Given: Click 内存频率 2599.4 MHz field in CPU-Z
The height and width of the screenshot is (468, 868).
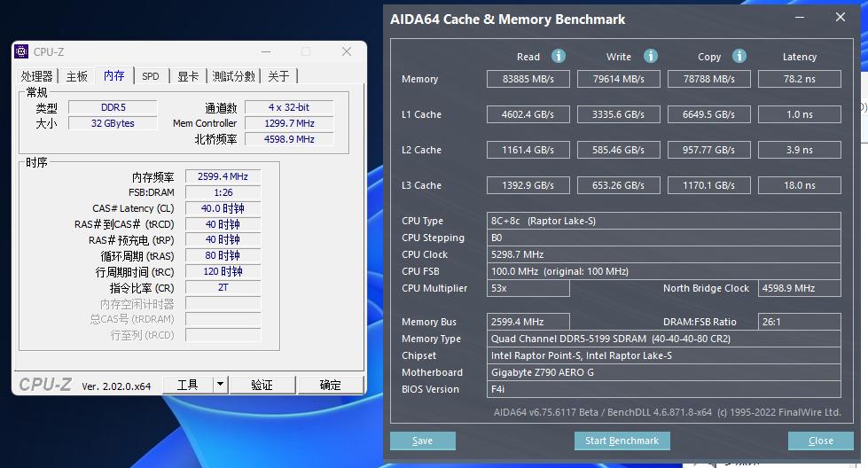Looking at the screenshot, I should 223,176.
